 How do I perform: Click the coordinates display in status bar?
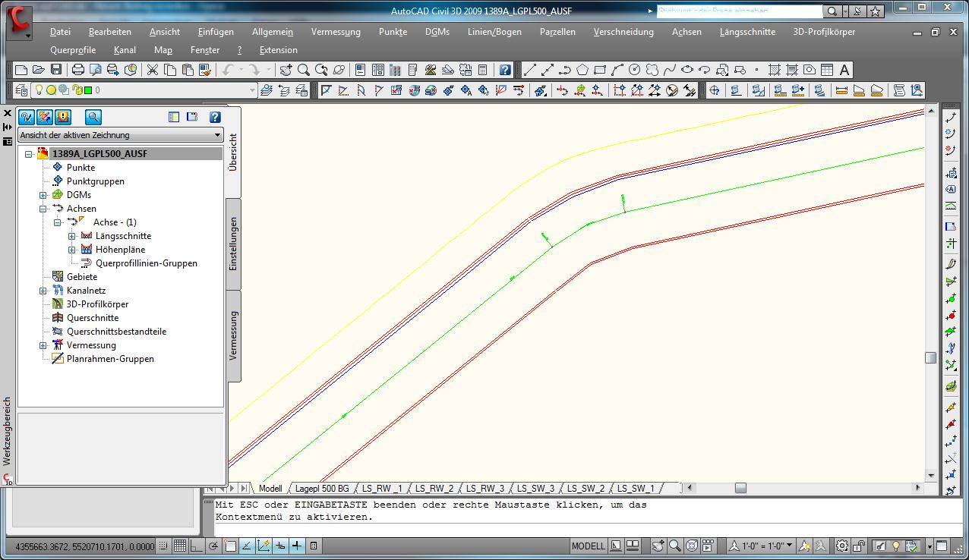(85, 546)
